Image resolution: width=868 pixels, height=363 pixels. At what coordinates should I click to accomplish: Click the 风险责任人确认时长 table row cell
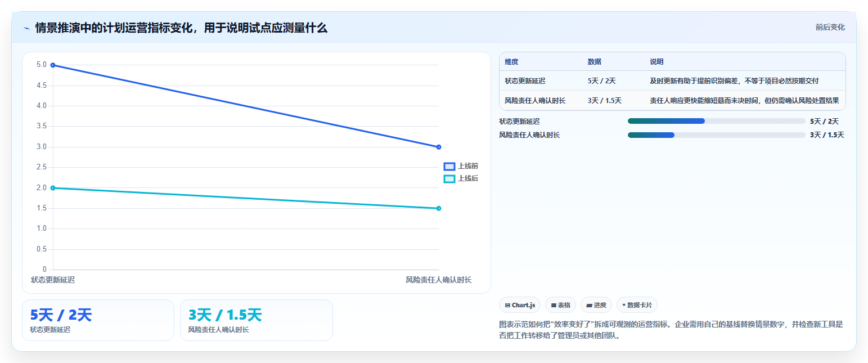point(535,101)
